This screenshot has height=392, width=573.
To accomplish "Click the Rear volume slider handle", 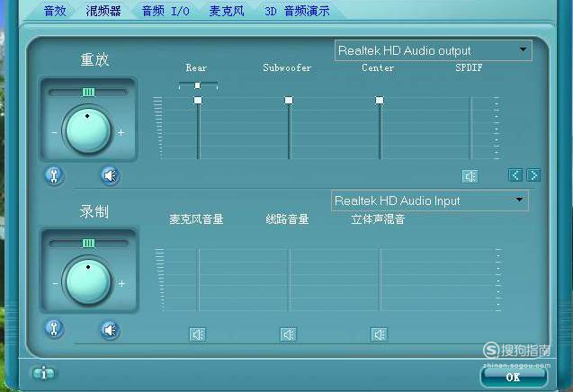I will (x=198, y=100).
